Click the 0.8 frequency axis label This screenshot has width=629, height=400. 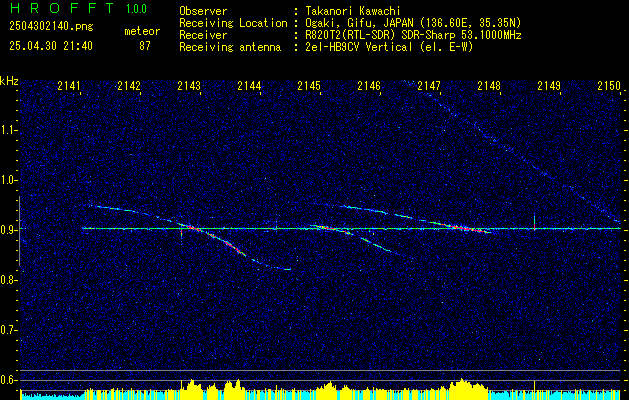point(8,280)
